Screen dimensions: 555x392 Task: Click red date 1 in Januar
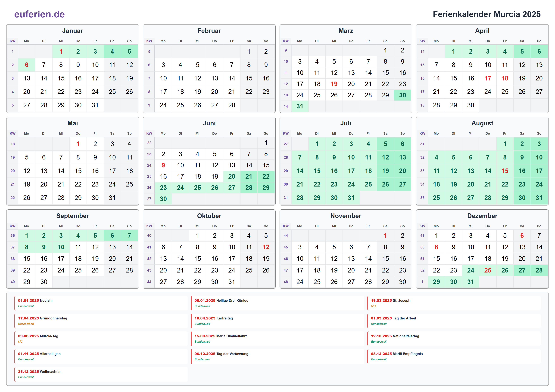61,51
